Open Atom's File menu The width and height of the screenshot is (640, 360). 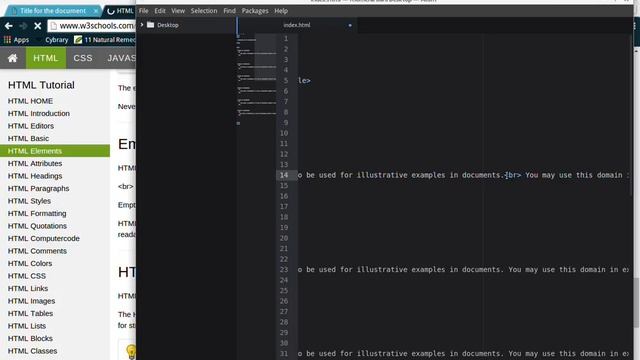pyautogui.click(x=144, y=11)
